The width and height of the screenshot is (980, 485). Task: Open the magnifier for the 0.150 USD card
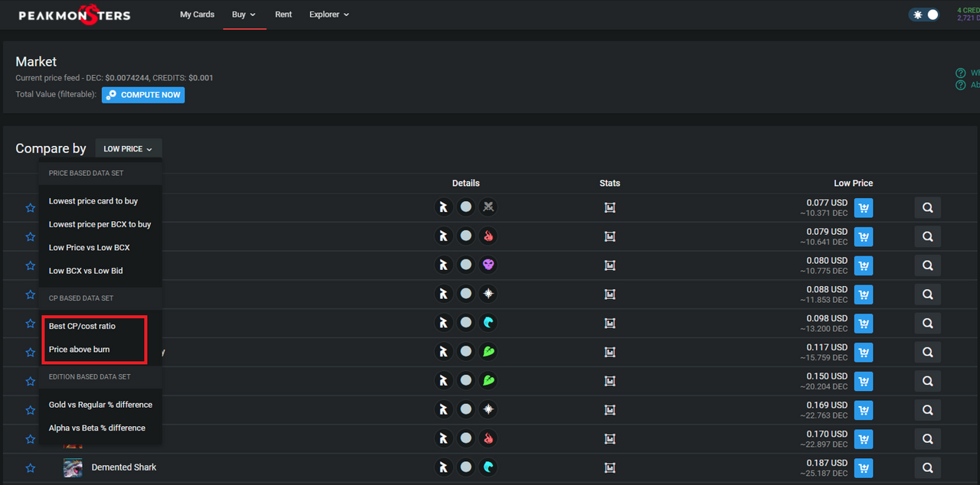[927, 381]
